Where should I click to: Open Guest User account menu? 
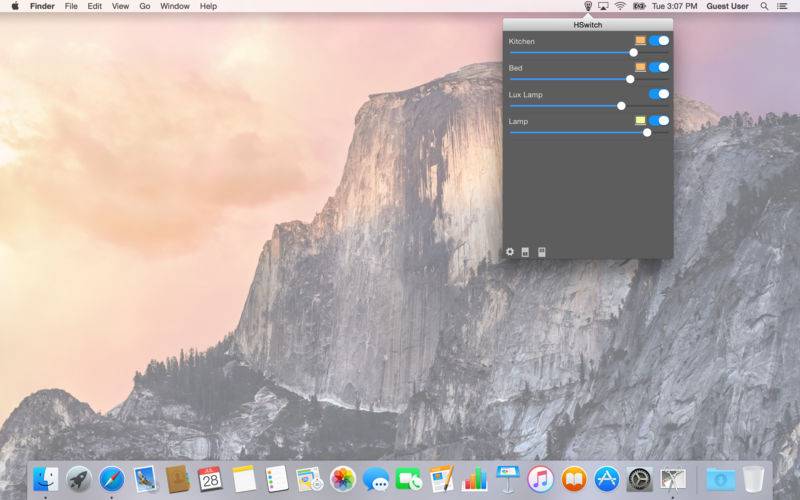pyautogui.click(x=727, y=6)
